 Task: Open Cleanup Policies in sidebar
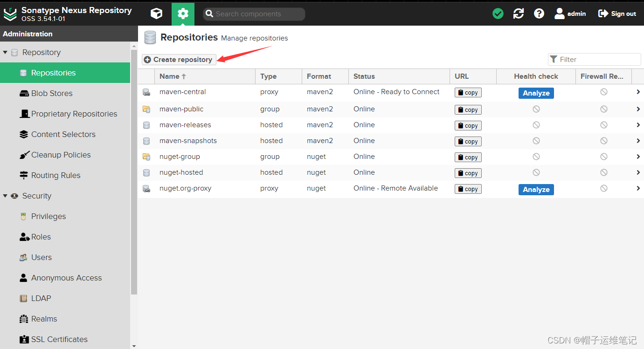point(65,155)
